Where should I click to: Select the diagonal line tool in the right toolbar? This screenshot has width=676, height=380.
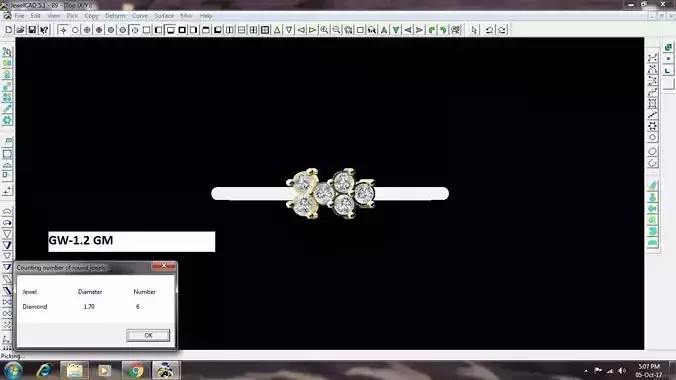point(653,115)
